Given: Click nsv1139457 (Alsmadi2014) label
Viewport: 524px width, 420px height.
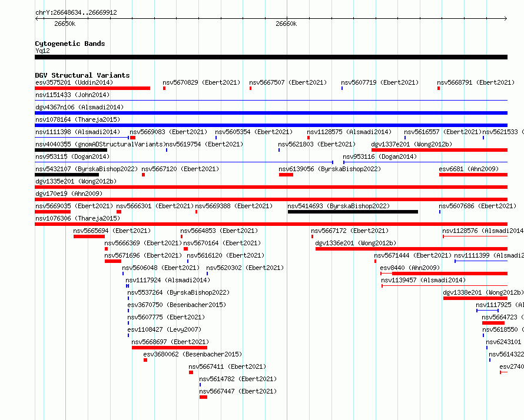Looking at the screenshot, I should pos(423,280).
